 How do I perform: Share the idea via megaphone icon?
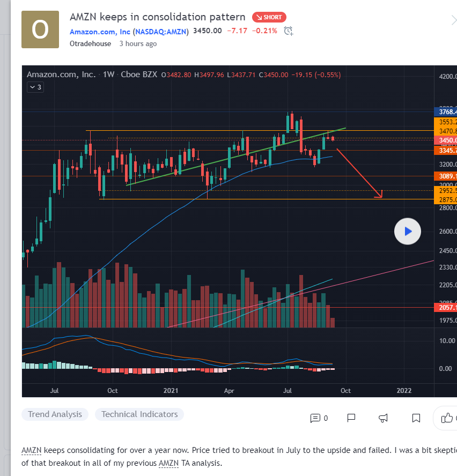(x=383, y=418)
